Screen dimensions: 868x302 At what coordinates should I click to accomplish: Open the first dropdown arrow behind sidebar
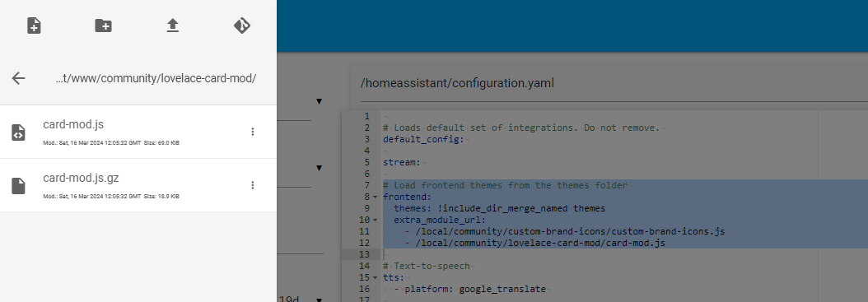tap(319, 101)
